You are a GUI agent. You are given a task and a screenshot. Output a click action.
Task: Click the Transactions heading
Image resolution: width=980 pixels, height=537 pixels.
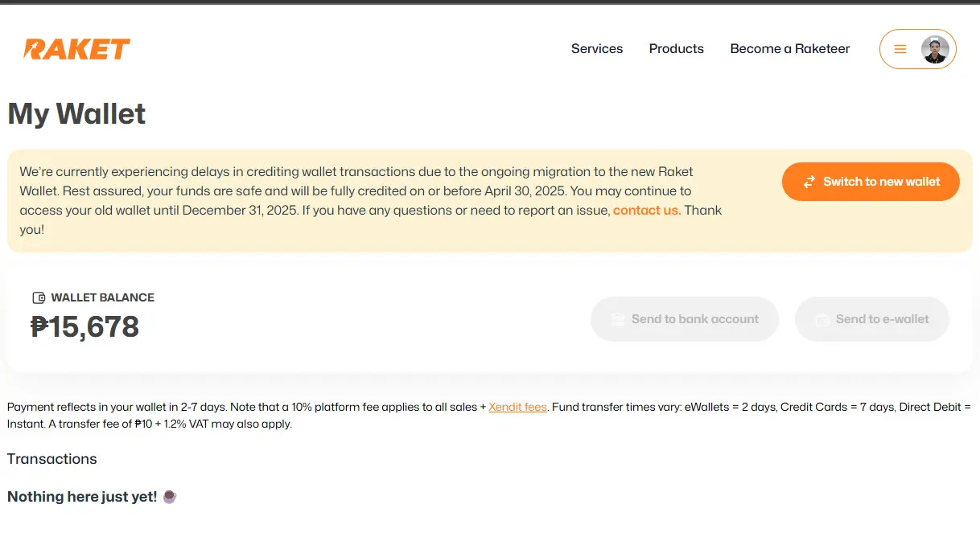(52, 459)
